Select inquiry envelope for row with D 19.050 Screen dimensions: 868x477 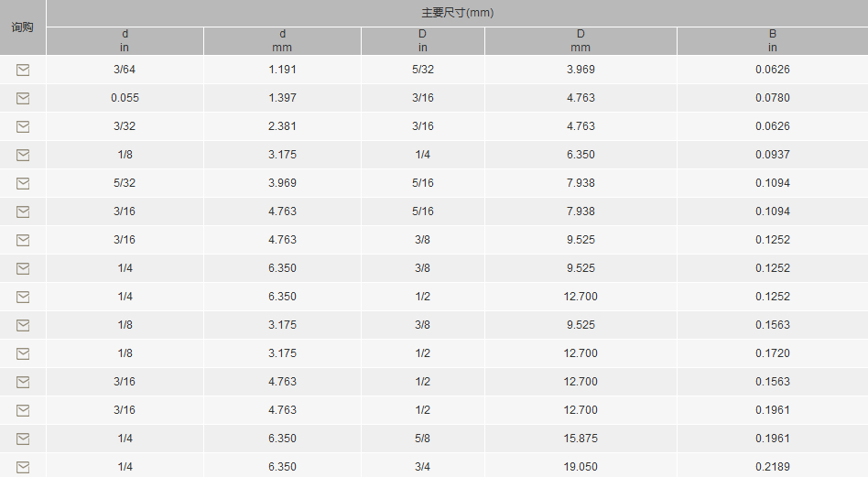coord(23,467)
